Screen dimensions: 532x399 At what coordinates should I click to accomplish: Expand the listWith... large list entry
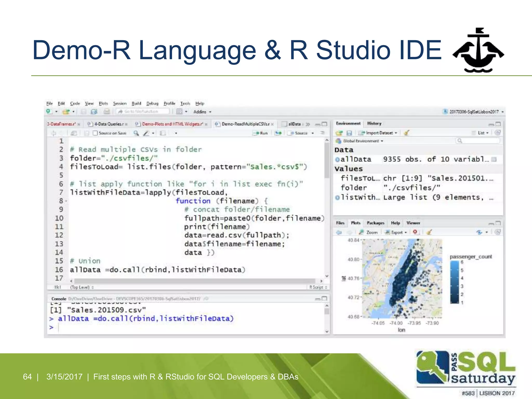pos(337,198)
